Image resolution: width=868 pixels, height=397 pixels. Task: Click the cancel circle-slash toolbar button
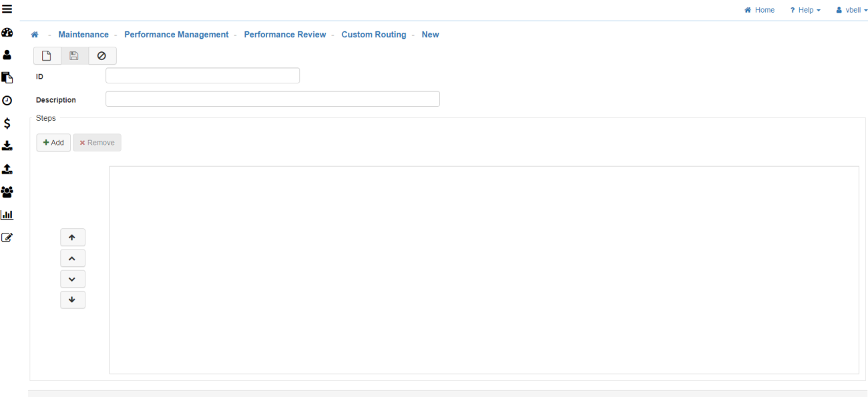click(101, 56)
